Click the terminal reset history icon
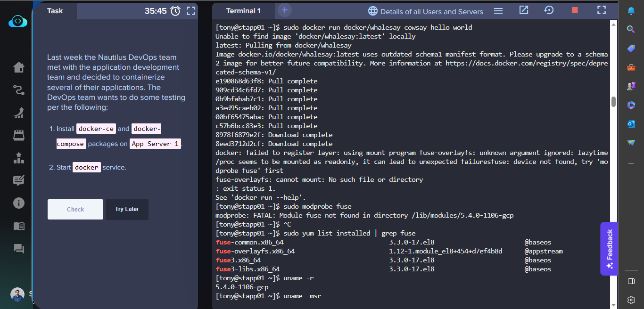The image size is (644, 309). (549, 10)
